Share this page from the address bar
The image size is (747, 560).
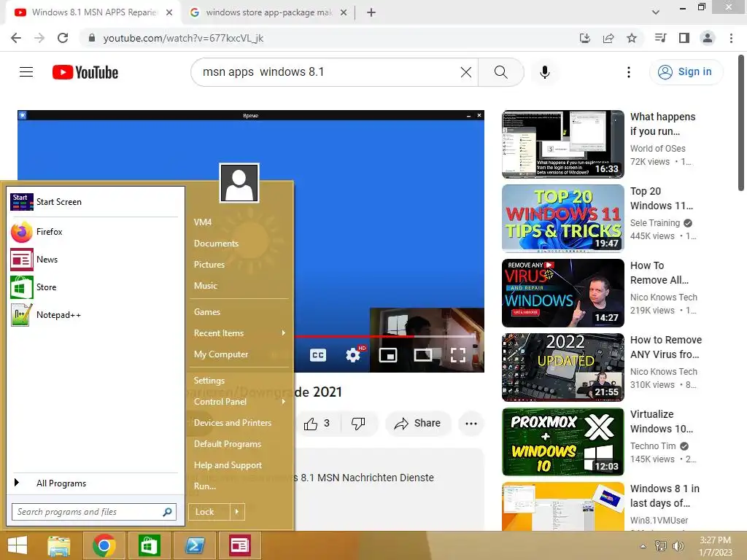pyautogui.click(x=608, y=38)
